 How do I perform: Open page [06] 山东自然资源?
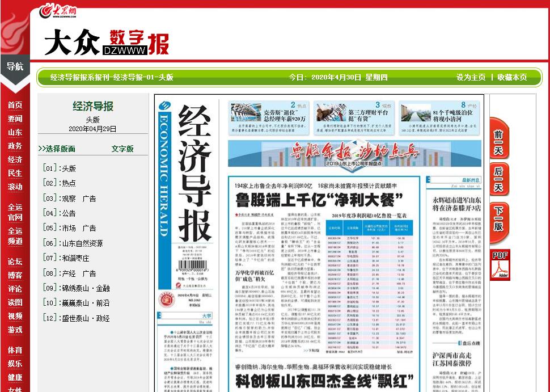click(73, 243)
